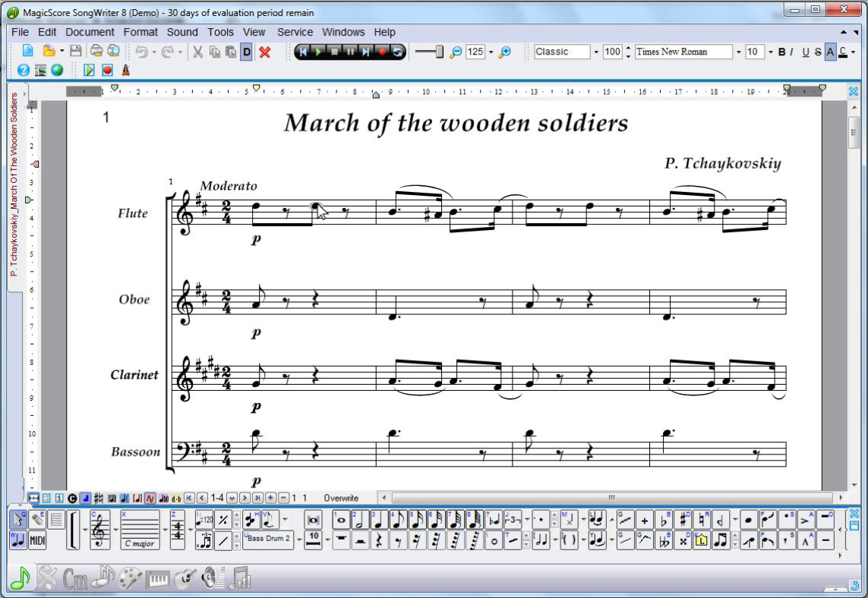This screenshot has height=598, width=868.
Task: Open the Document menu
Action: tap(90, 32)
